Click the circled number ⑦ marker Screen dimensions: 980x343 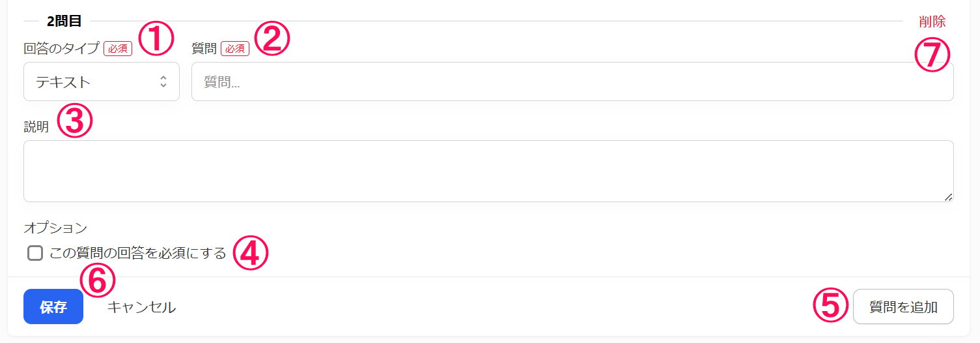932,55
